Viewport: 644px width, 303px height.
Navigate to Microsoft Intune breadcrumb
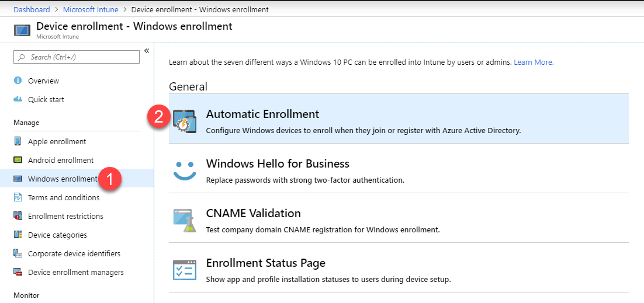91,9
